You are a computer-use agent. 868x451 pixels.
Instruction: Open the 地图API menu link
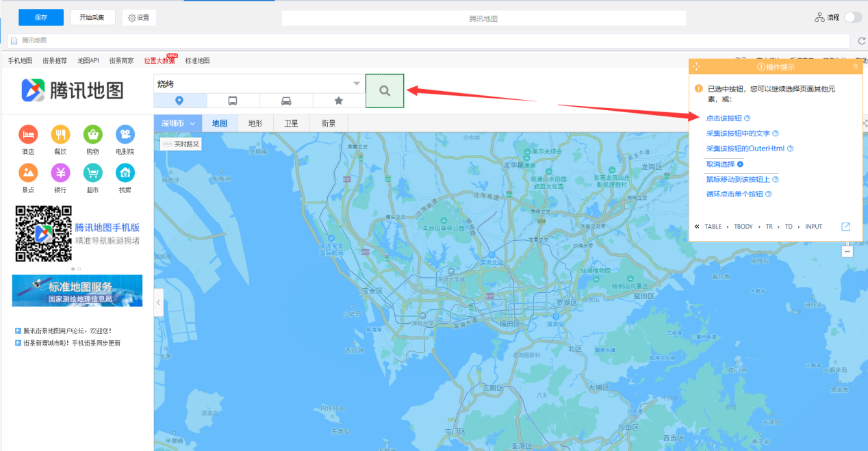[88, 60]
